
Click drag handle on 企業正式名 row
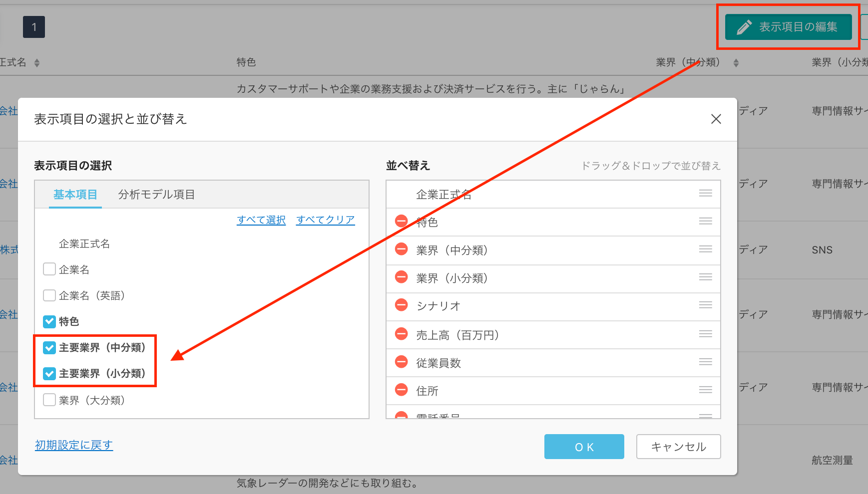coord(705,194)
